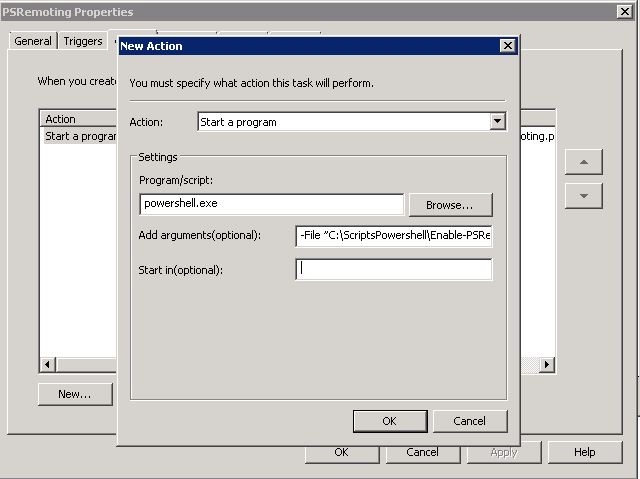Click the Add arguments field
This screenshot has height=479, width=640.
tap(393, 235)
